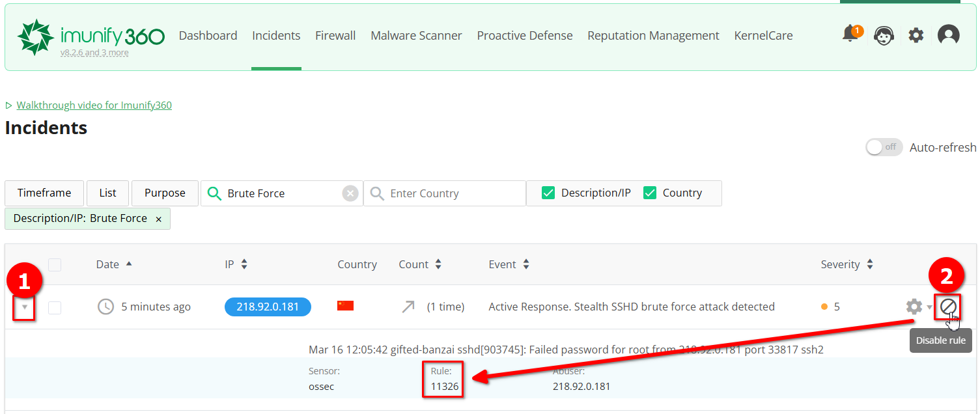Go to the Dashboard tab
Image resolution: width=980 pixels, height=414 pixels.
tap(208, 36)
